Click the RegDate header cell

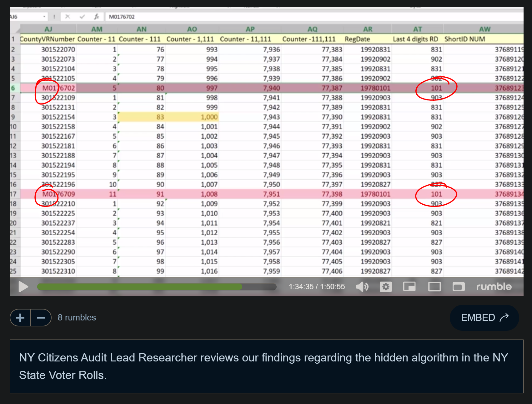(368, 39)
